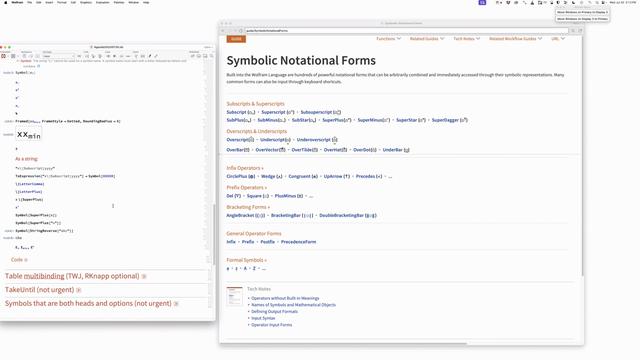Expand the Related Workflow Guides dropdown

(516, 38)
